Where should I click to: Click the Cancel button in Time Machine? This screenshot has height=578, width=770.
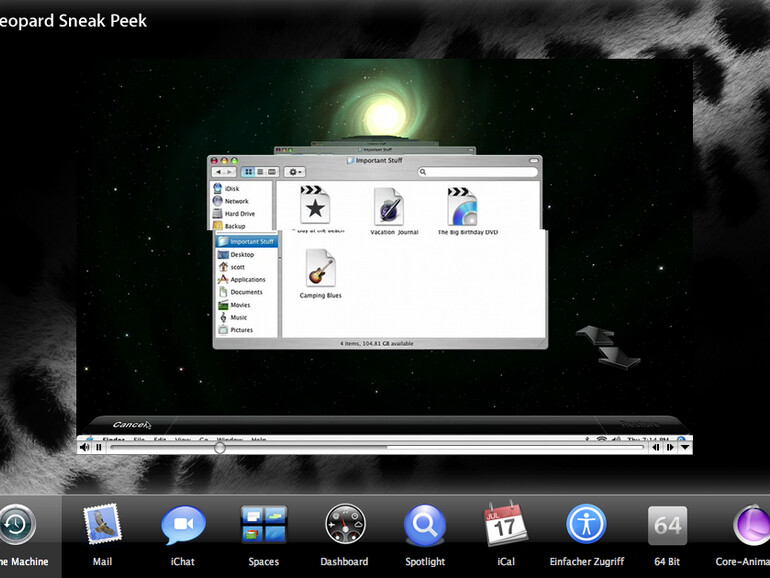point(131,424)
